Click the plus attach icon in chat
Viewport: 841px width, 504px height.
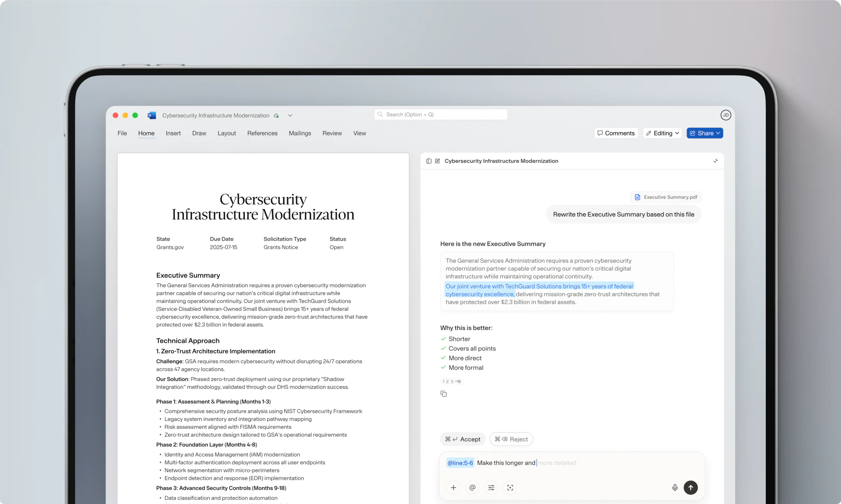coord(453,488)
